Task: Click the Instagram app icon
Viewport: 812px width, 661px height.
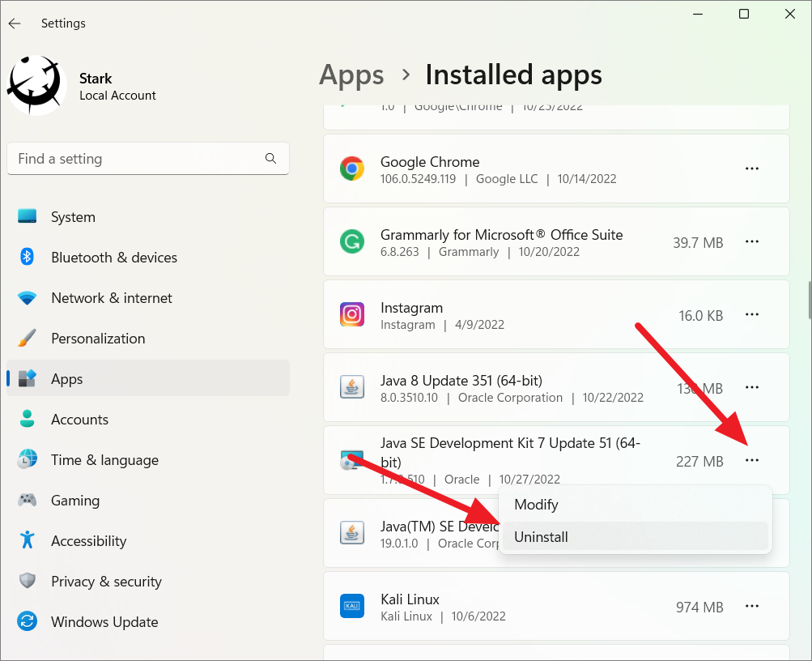Action: pos(352,314)
